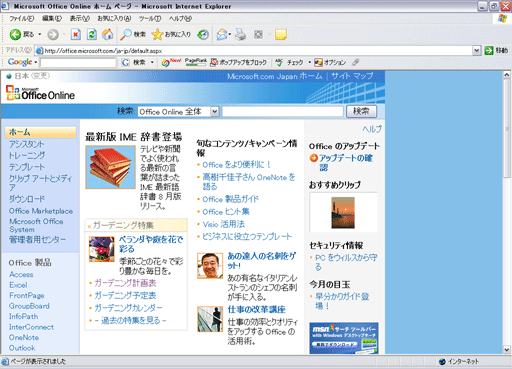Image resolution: width=512 pixels, height=369 pixels.
Task: Go to browser Home page icon
Action: (x=107, y=34)
